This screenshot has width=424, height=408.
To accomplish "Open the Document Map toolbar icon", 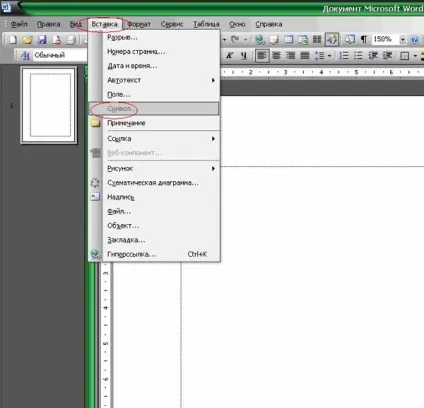I will 349,40.
